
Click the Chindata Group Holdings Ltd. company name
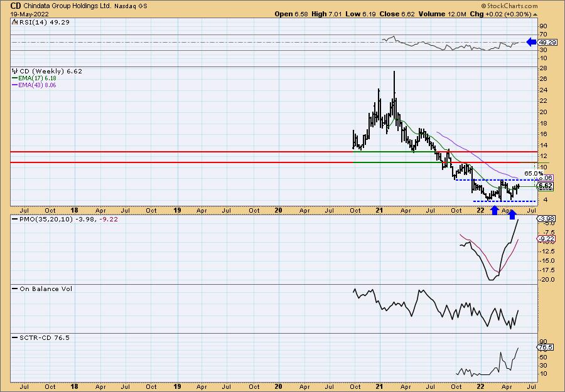pos(68,6)
